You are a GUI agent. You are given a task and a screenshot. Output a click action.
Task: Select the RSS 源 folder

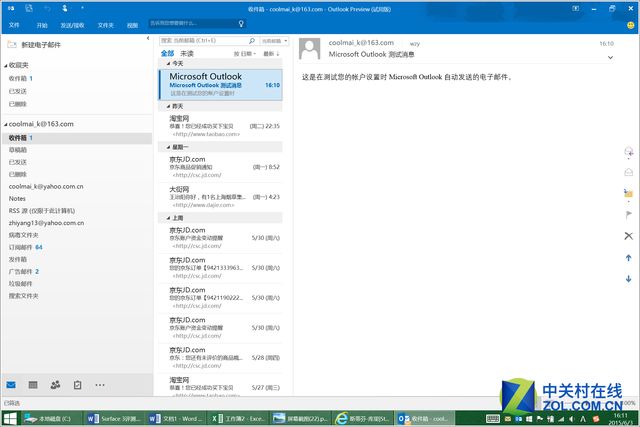(42, 211)
